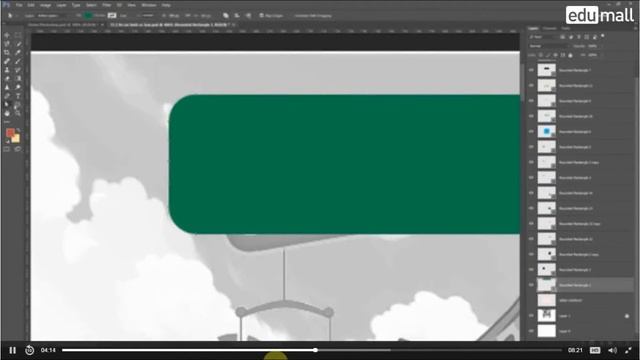Hide the highlighted selected layer

tap(531, 285)
